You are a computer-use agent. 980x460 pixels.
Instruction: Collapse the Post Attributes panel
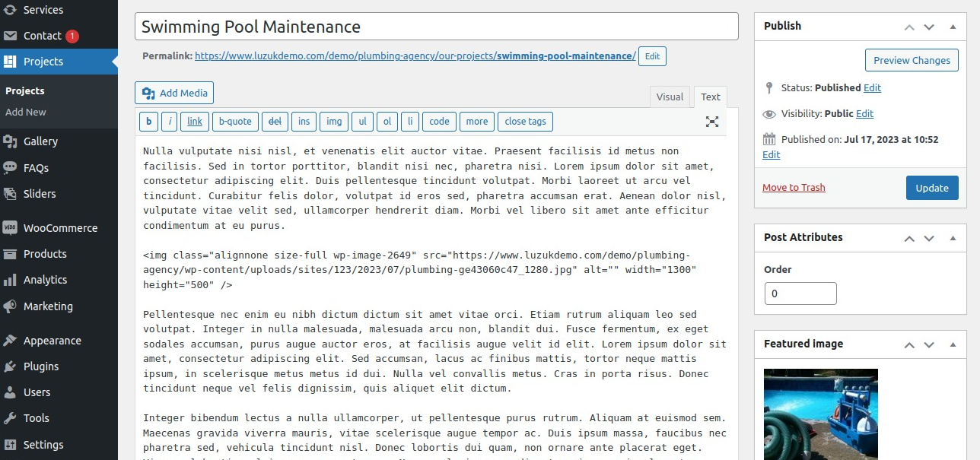pyautogui.click(x=953, y=237)
